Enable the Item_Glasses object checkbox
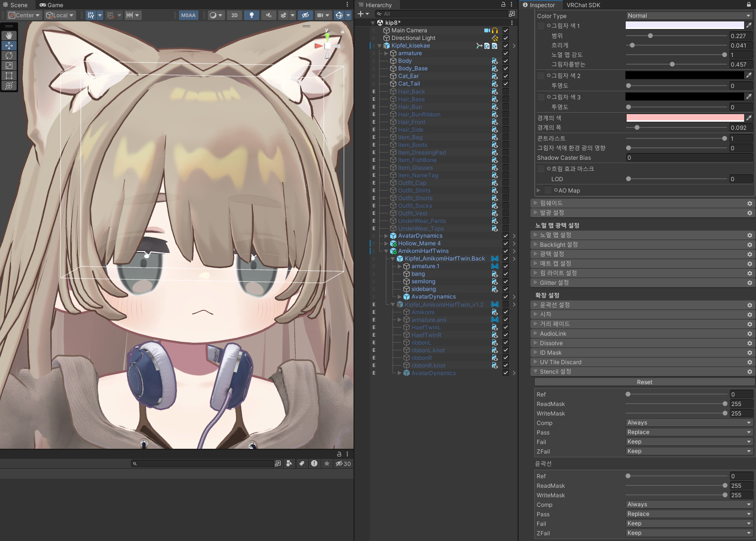Viewport: 756px width, 541px height. 506,168
